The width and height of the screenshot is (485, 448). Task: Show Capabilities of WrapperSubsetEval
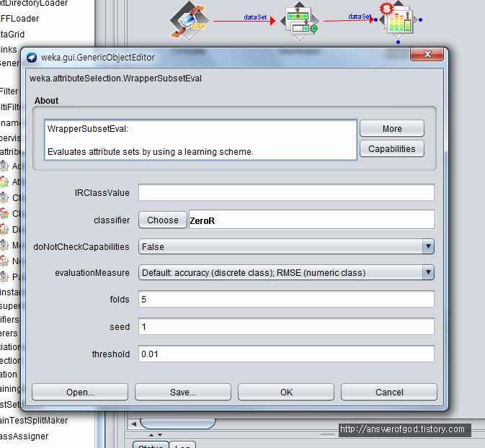point(392,148)
